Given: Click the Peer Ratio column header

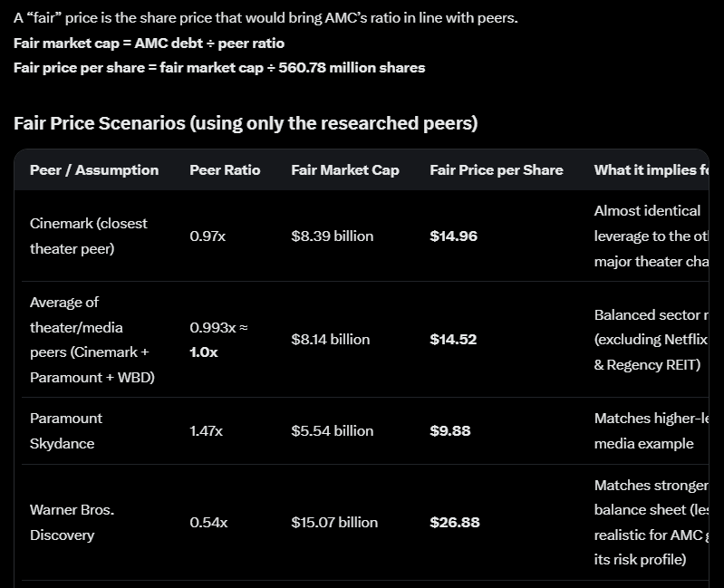Looking at the screenshot, I should pos(225,169).
